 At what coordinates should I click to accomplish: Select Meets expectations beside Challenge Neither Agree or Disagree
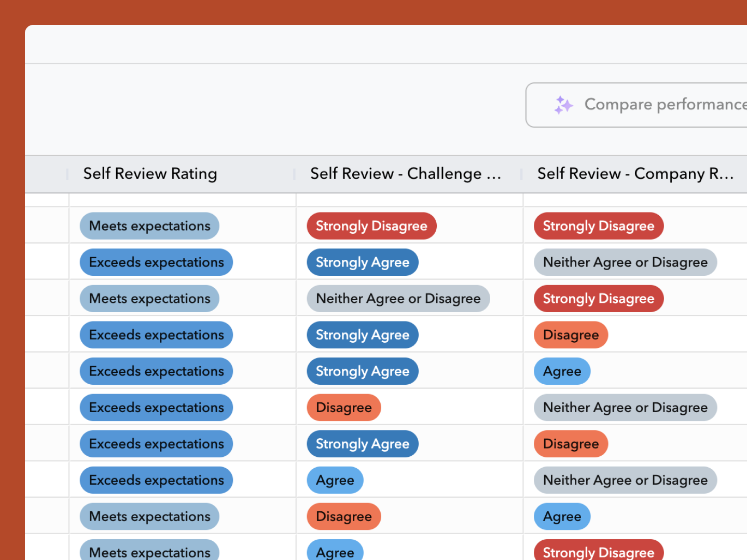[149, 299]
